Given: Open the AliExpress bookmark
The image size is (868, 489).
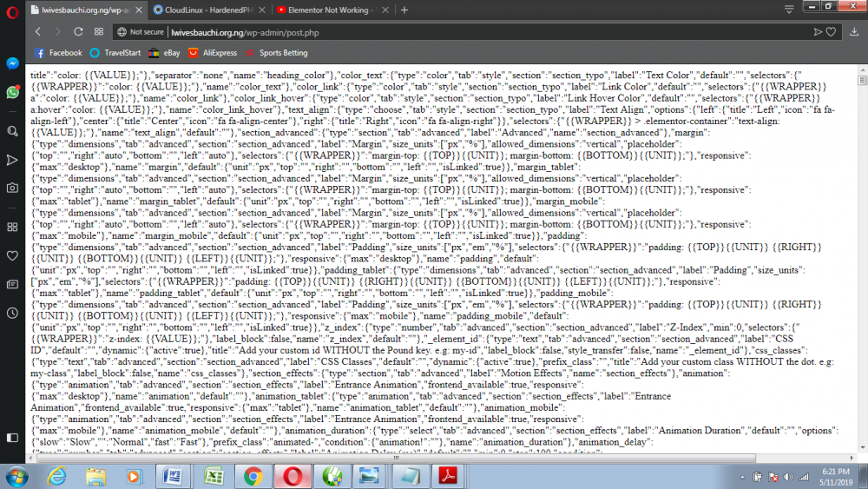Looking at the screenshot, I should coord(212,53).
